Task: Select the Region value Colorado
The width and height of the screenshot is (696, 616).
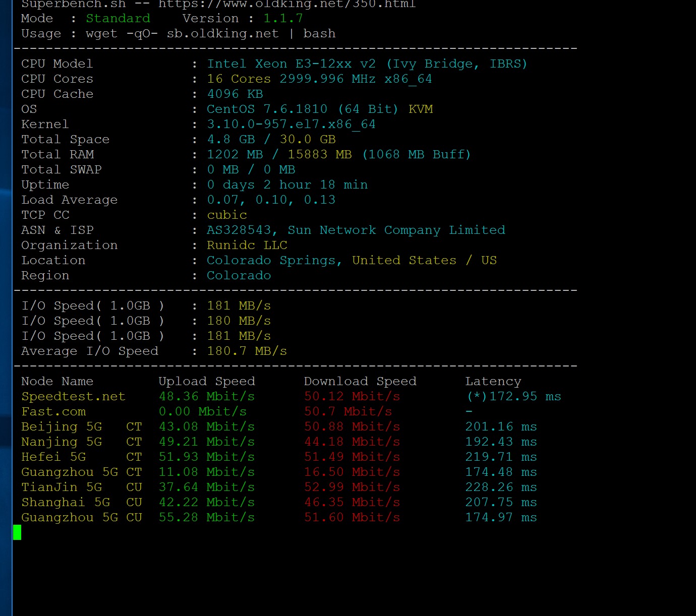Action: (x=239, y=276)
